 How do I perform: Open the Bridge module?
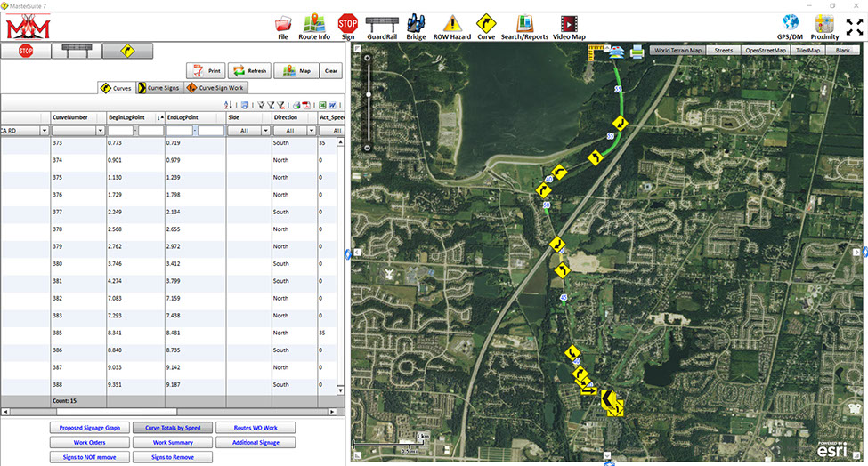416,27
